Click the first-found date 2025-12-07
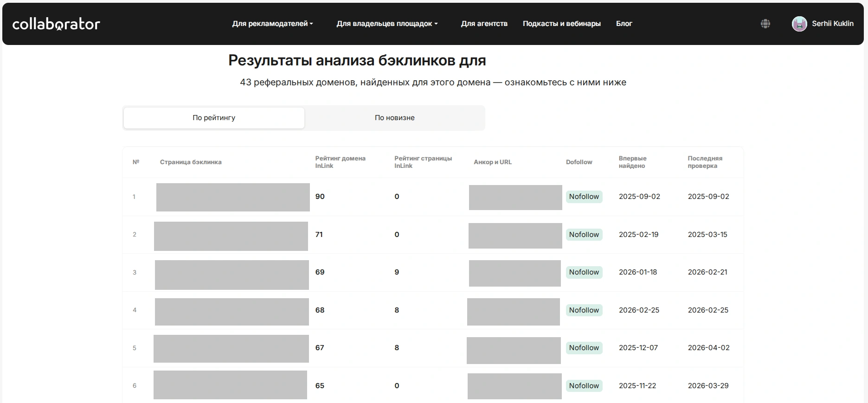The width and height of the screenshot is (868, 403). coord(638,348)
